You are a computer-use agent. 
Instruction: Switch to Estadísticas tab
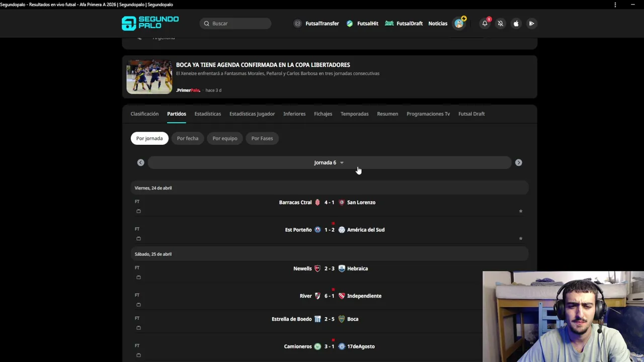click(208, 114)
